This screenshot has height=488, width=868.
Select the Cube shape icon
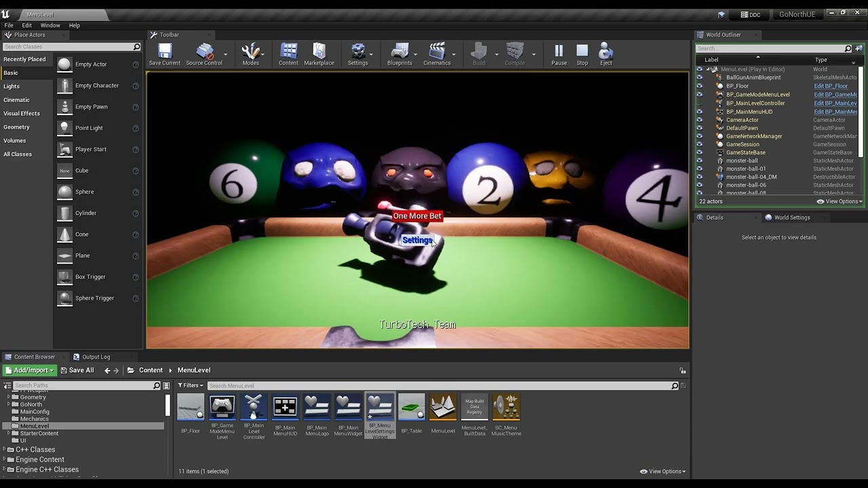tap(64, 171)
